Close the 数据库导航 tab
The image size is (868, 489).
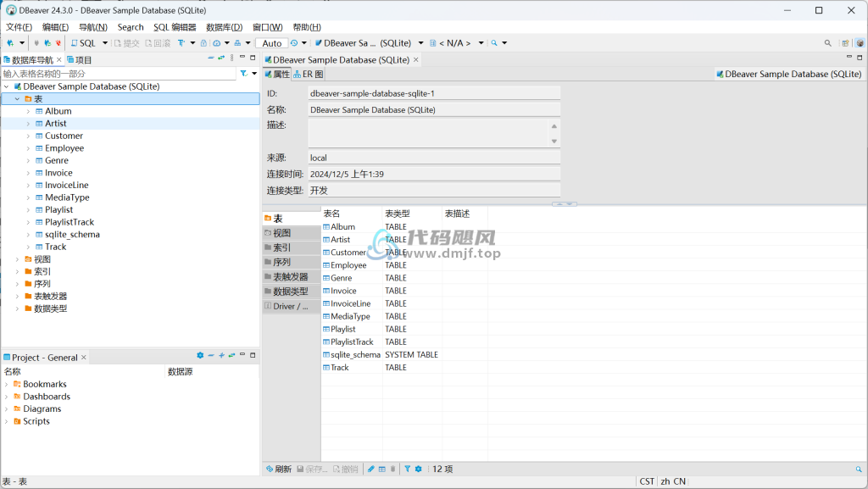pos(59,59)
